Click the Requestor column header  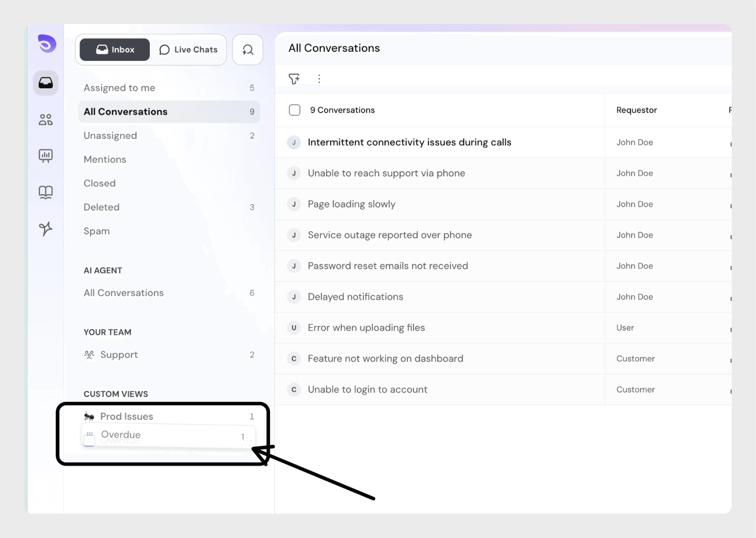click(x=637, y=110)
